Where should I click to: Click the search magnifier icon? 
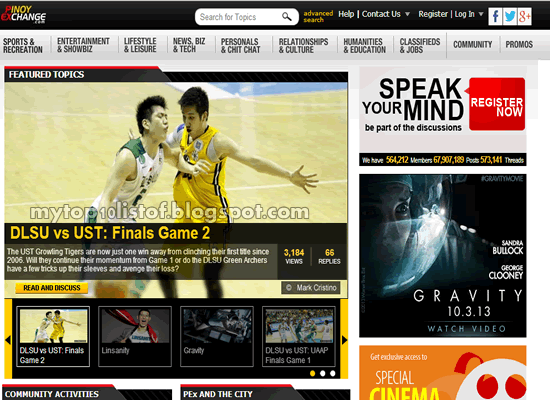pyautogui.click(x=287, y=16)
